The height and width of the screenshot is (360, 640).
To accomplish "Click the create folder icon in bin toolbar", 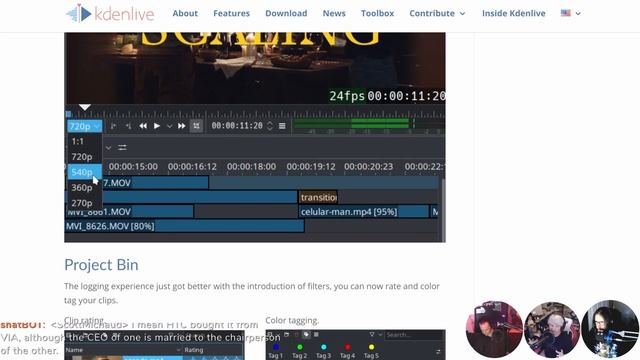I will pos(287,335).
